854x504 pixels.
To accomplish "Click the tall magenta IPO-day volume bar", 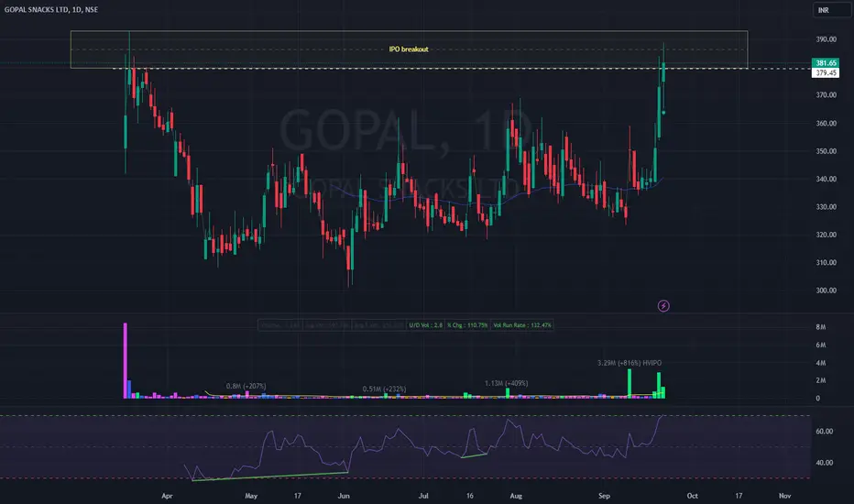I will click(x=126, y=361).
